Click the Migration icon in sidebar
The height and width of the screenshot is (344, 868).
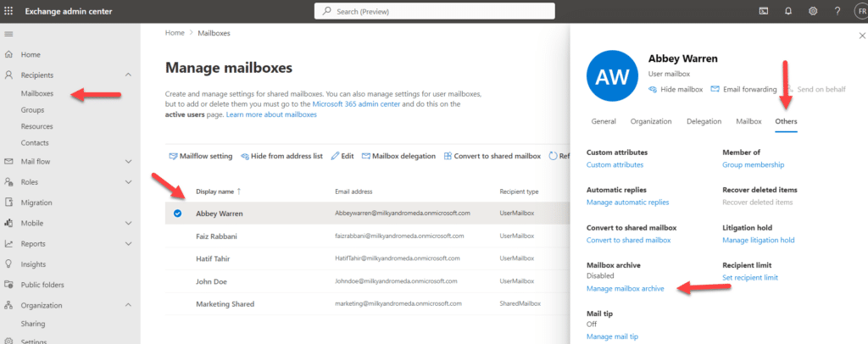[x=8, y=203]
